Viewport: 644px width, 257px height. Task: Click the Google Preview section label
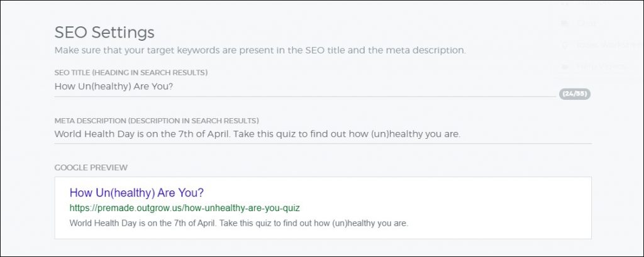91,168
